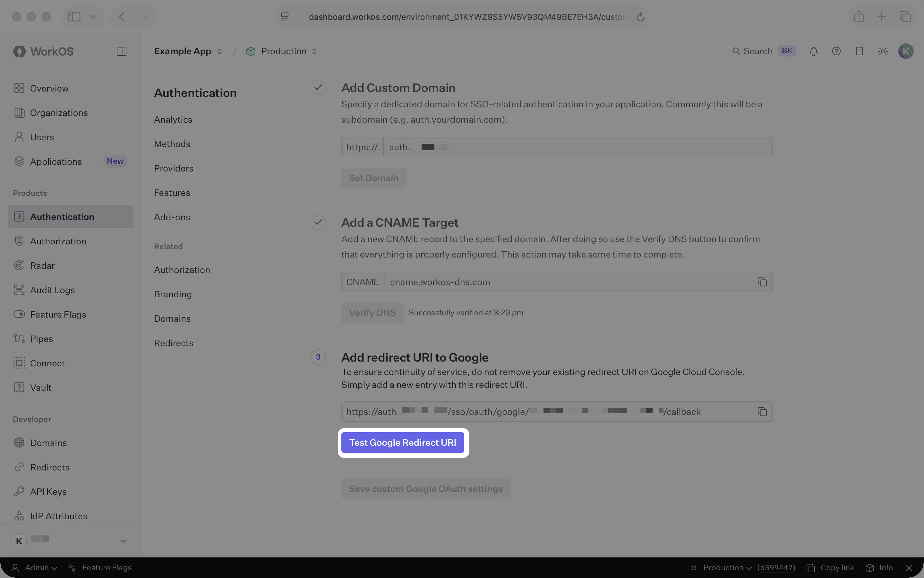Open the K user avatar menu
Screen dimensions: 924x578
click(x=906, y=51)
